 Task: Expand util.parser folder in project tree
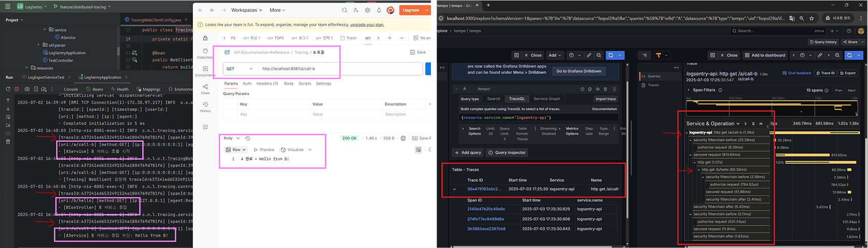point(38,45)
